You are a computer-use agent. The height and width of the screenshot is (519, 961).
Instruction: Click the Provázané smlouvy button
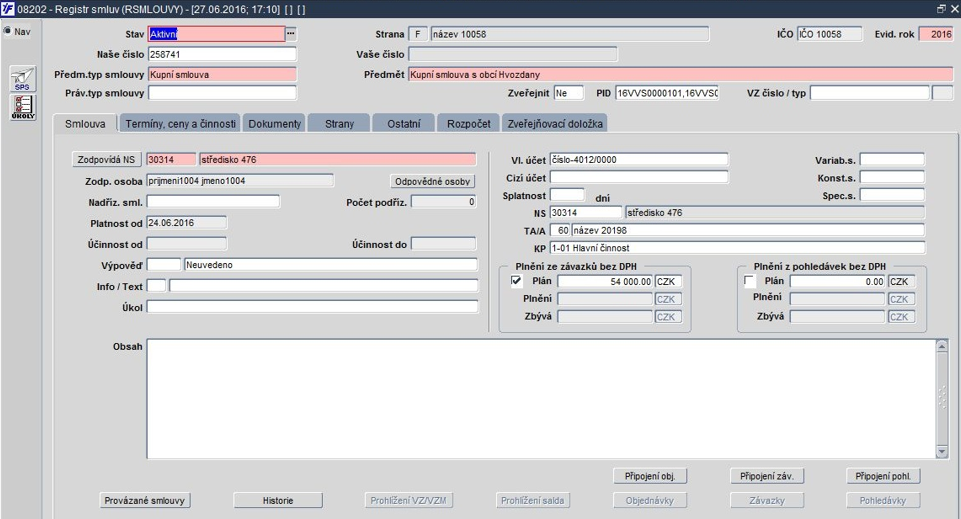pyautogui.click(x=145, y=501)
